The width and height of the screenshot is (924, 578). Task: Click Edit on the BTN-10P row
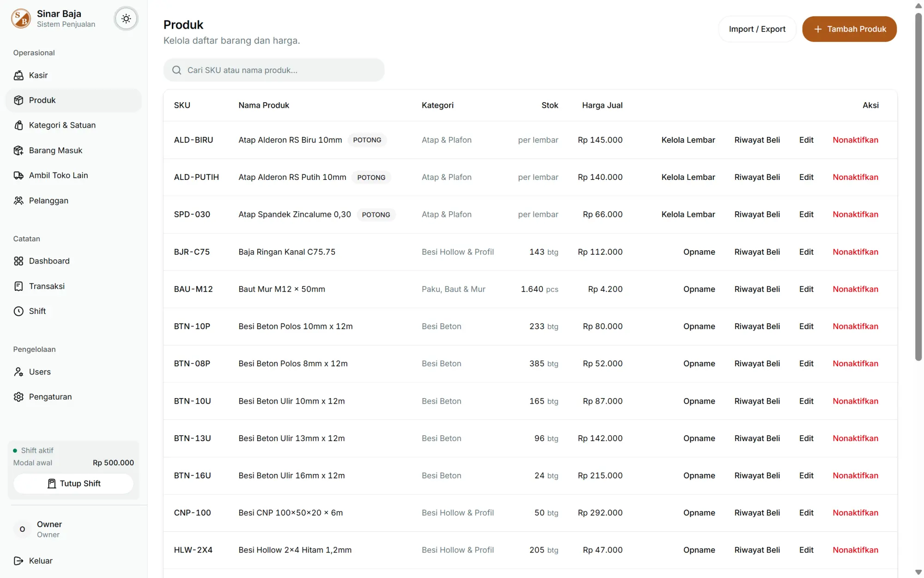click(806, 326)
